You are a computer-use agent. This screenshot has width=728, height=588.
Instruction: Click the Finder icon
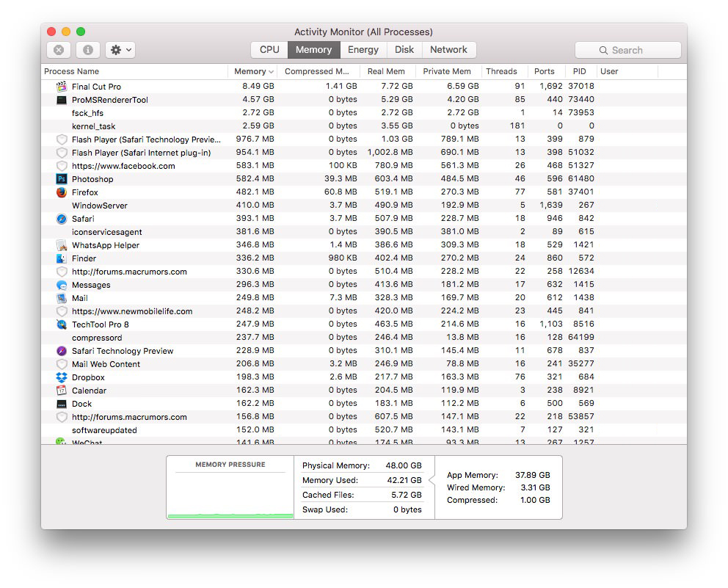[x=62, y=258]
